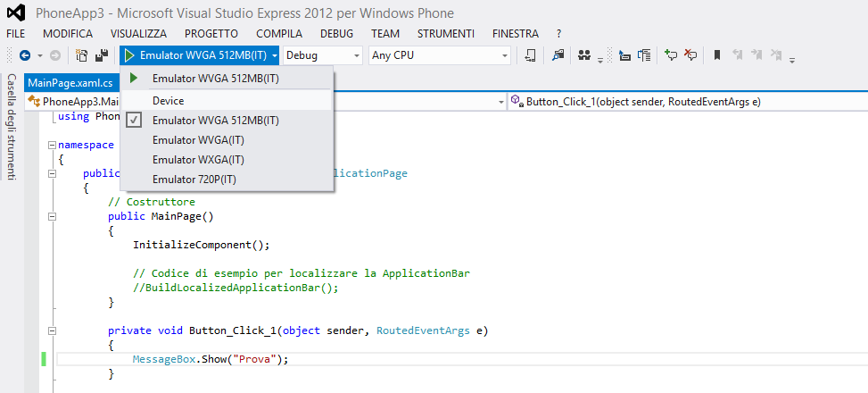This screenshot has height=393, width=868.
Task: Click the clear bookmarks icon
Action: coord(776,54)
